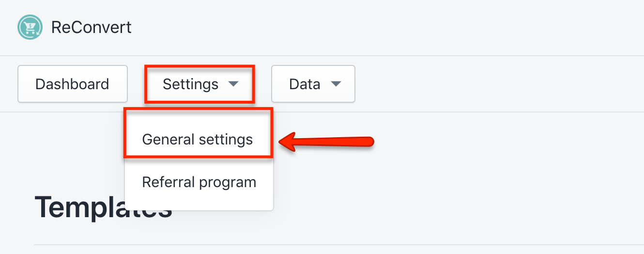
Task: Click the ReConvert app name text
Action: click(x=92, y=27)
